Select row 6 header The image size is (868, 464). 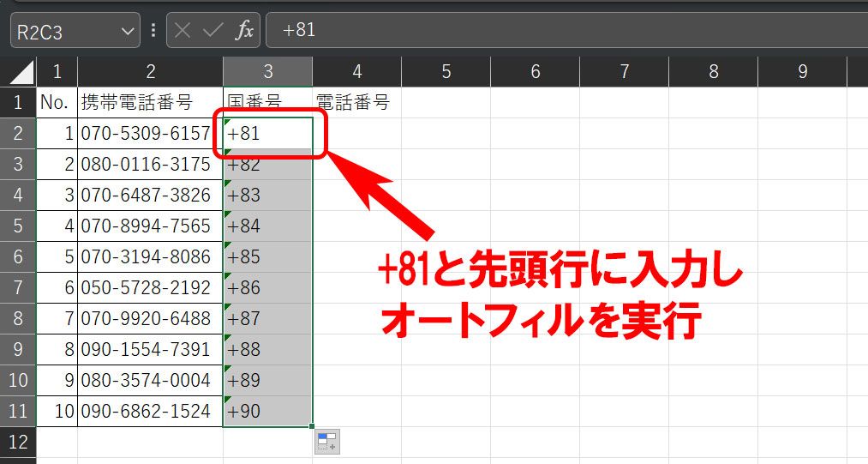tap(18, 256)
